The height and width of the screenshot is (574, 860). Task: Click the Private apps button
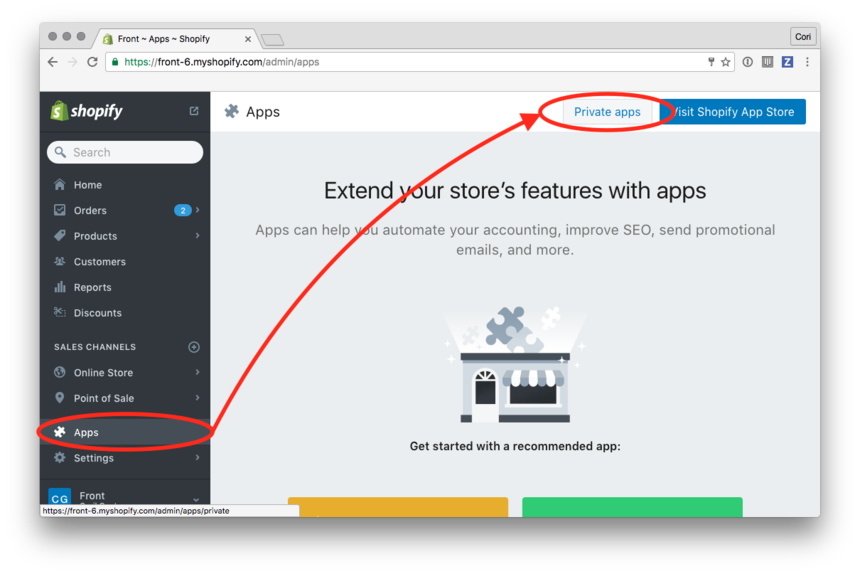pyautogui.click(x=607, y=112)
